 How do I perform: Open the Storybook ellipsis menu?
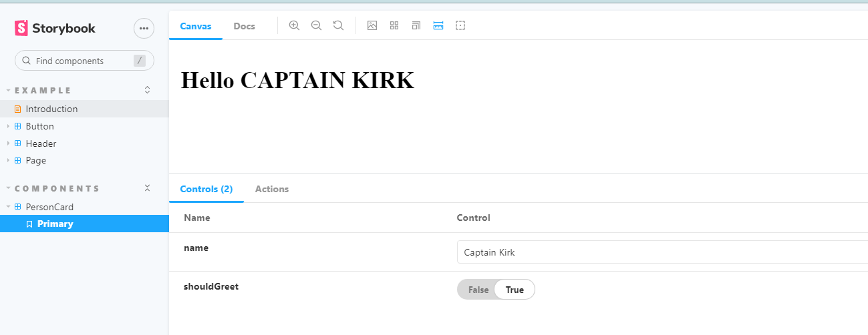click(144, 28)
